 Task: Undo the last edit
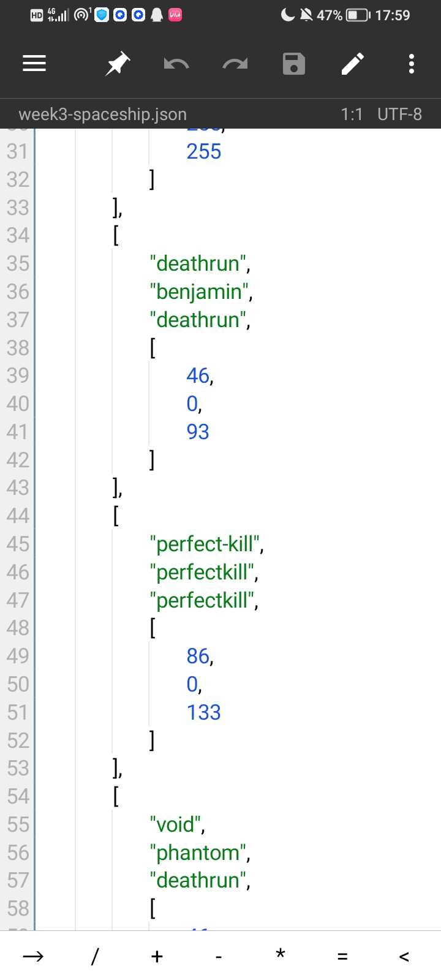click(176, 64)
